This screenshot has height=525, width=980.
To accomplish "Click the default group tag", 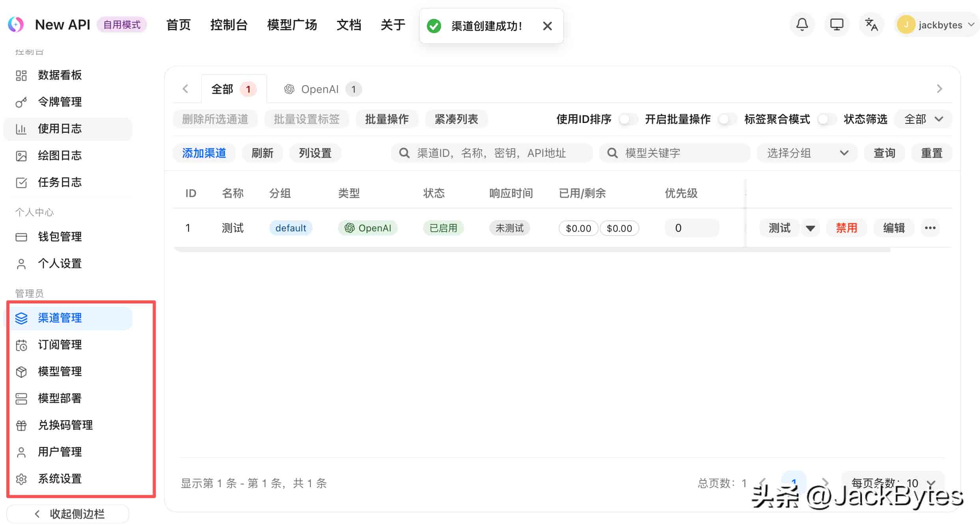I will pyautogui.click(x=291, y=228).
